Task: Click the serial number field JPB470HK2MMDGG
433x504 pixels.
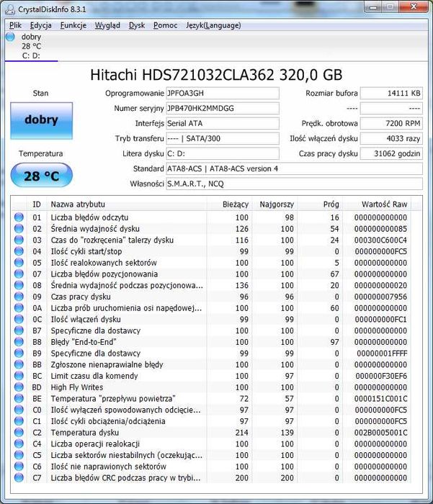Action: pyautogui.click(x=223, y=108)
